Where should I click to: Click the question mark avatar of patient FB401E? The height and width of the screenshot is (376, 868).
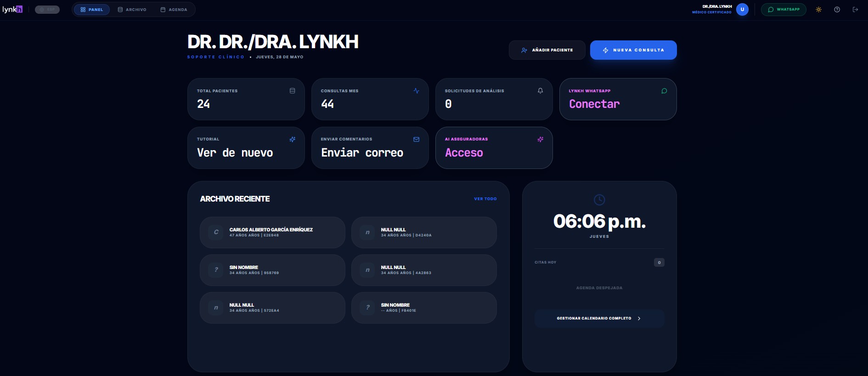click(x=367, y=308)
